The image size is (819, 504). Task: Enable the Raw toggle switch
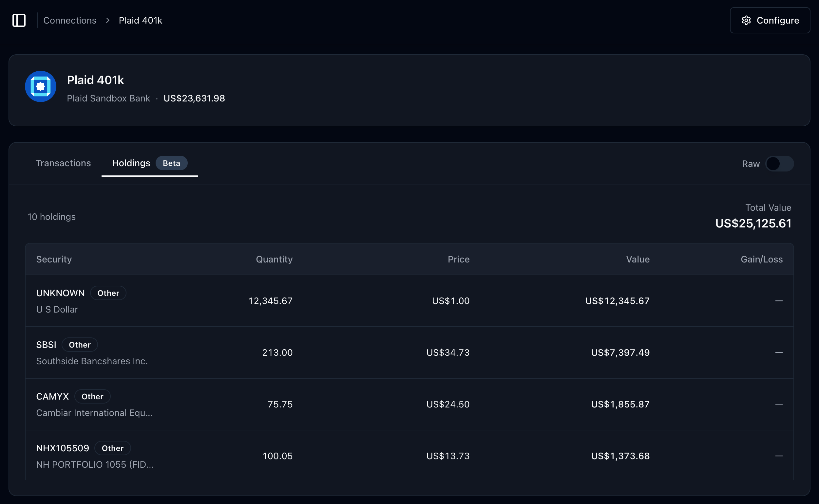pos(779,164)
